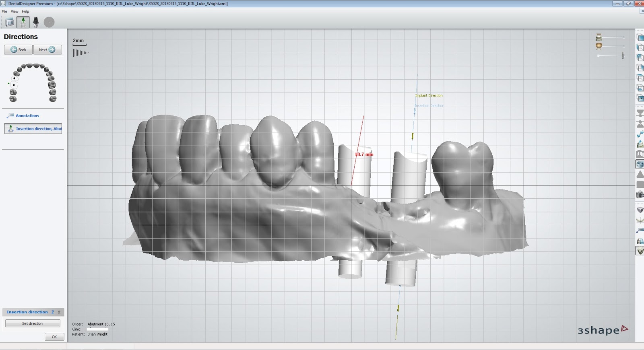This screenshot has width=644, height=350.
Task: Click the hourglass-shaped icon in the right toolbar
Action: (x=640, y=113)
